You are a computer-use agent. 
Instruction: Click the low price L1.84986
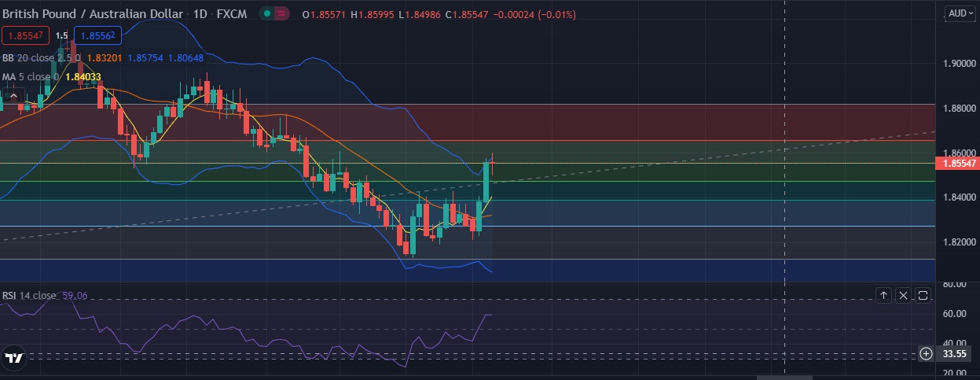coord(420,15)
